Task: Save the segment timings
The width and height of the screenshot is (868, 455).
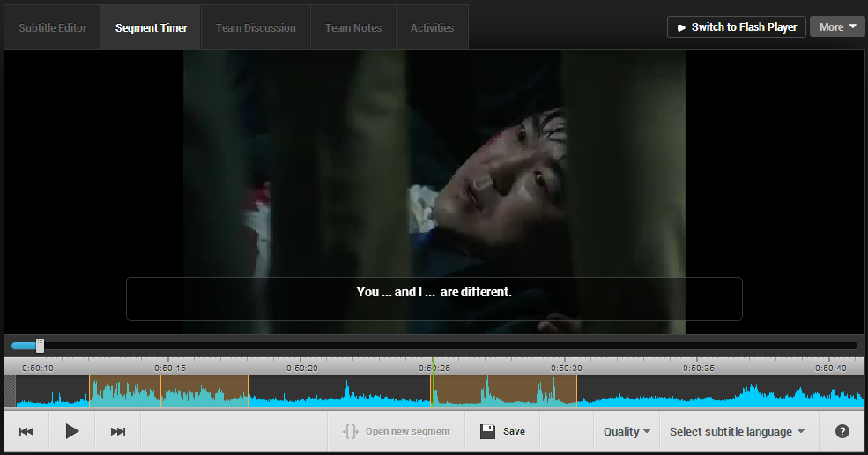Action: 502,431
